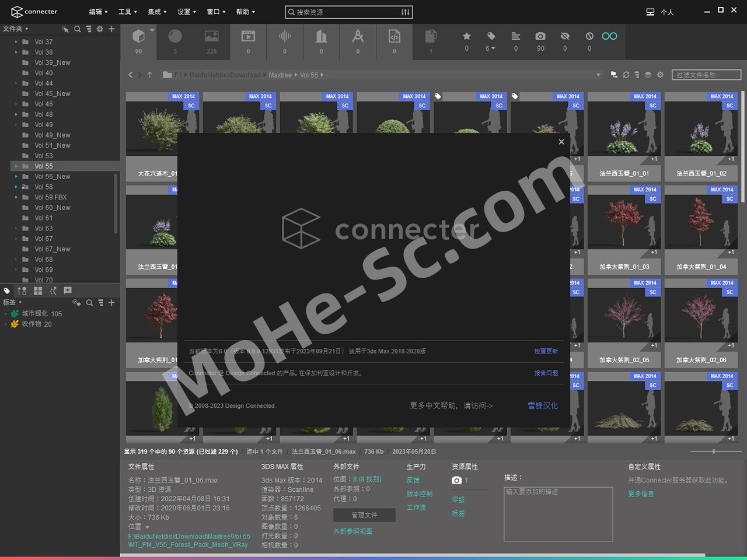Viewport: 747px width, 560px height.
Task: Click the thumbnail size slider
Action: pyautogui.click(x=713, y=452)
